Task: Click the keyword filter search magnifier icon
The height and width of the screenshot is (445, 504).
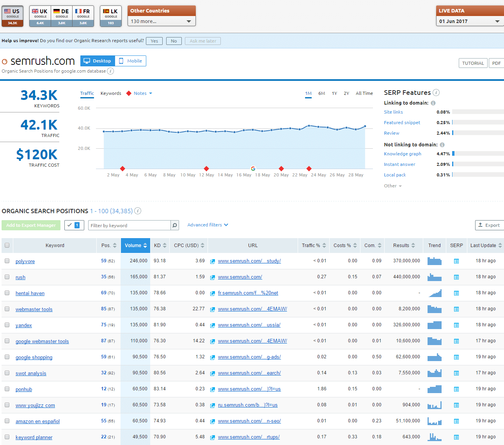Action: click(x=175, y=225)
